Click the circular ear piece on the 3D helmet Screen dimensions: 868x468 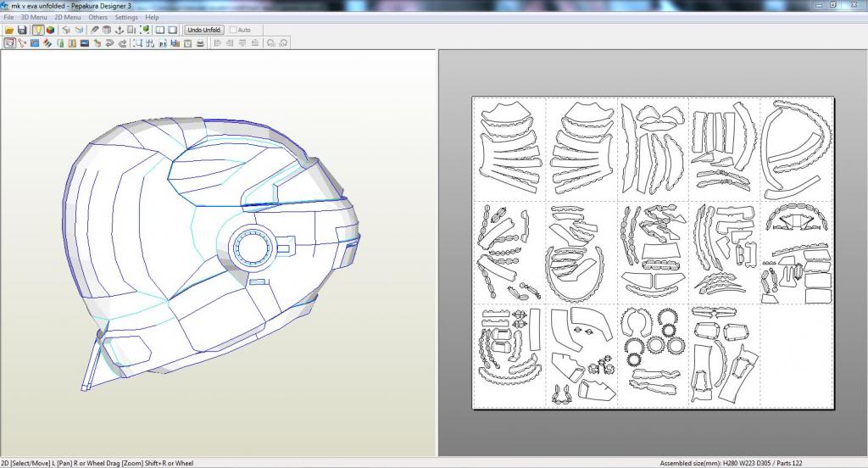pyautogui.click(x=252, y=247)
